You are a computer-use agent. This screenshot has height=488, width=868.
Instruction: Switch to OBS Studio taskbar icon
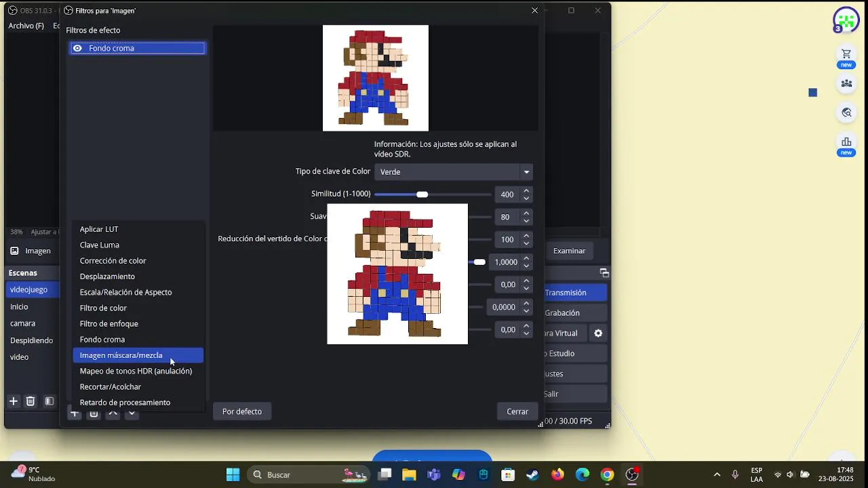click(632, 474)
